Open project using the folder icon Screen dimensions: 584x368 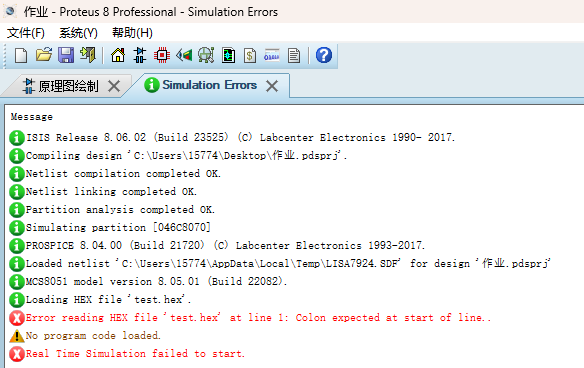pyautogui.click(x=44, y=55)
